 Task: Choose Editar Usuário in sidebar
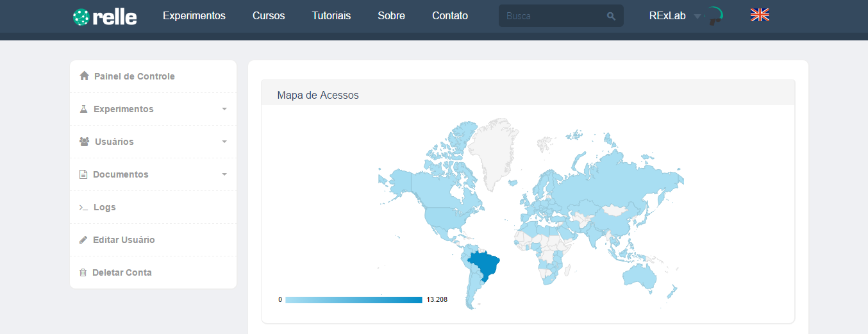153,240
